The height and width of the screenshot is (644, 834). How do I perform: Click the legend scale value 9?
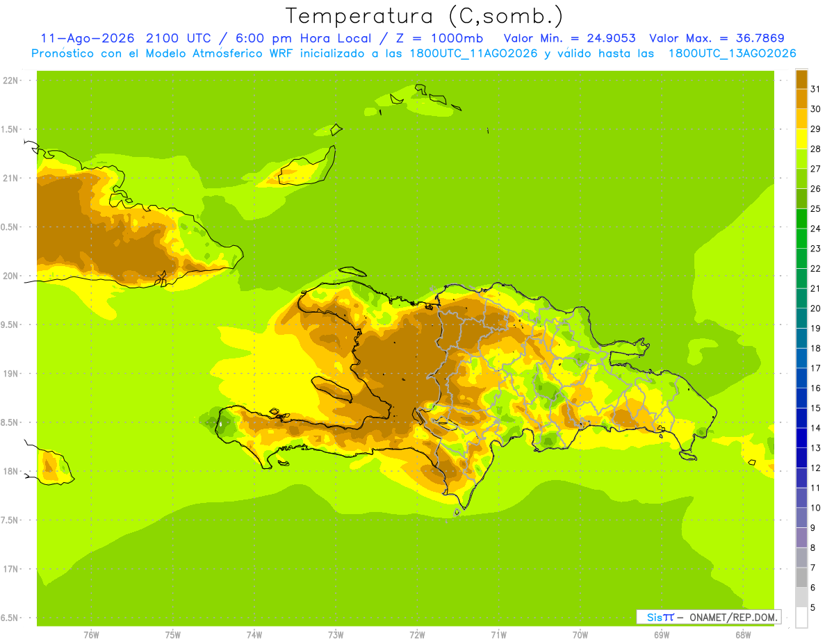813,528
